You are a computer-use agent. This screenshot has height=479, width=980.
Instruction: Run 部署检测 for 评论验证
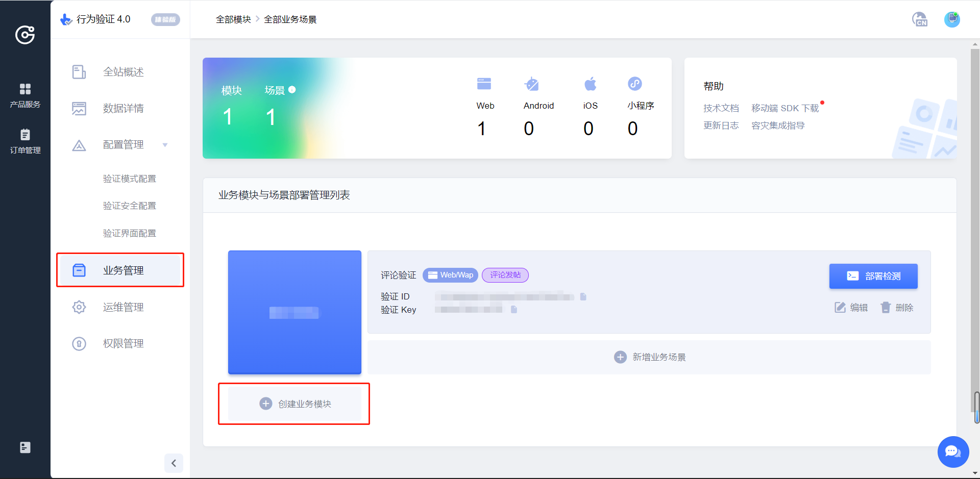pyautogui.click(x=873, y=276)
